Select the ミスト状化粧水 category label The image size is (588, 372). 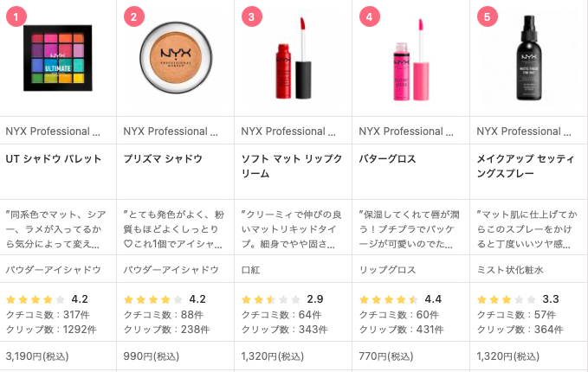coord(510,270)
